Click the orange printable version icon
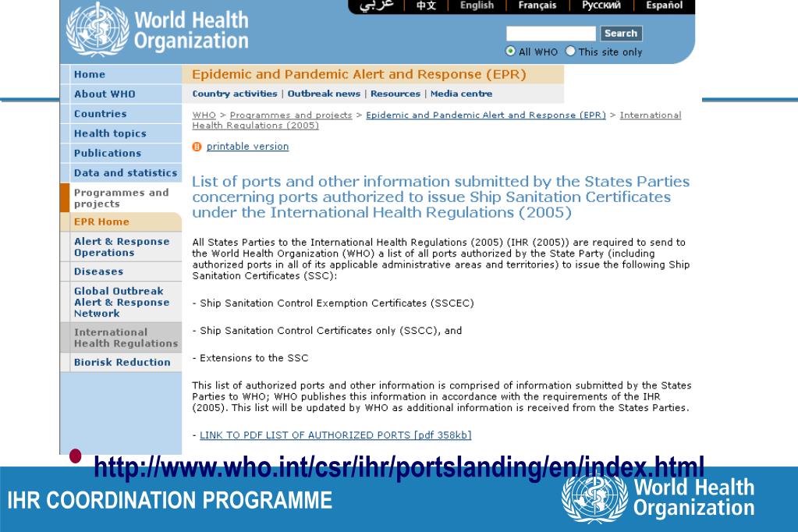 (x=197, y=147)
